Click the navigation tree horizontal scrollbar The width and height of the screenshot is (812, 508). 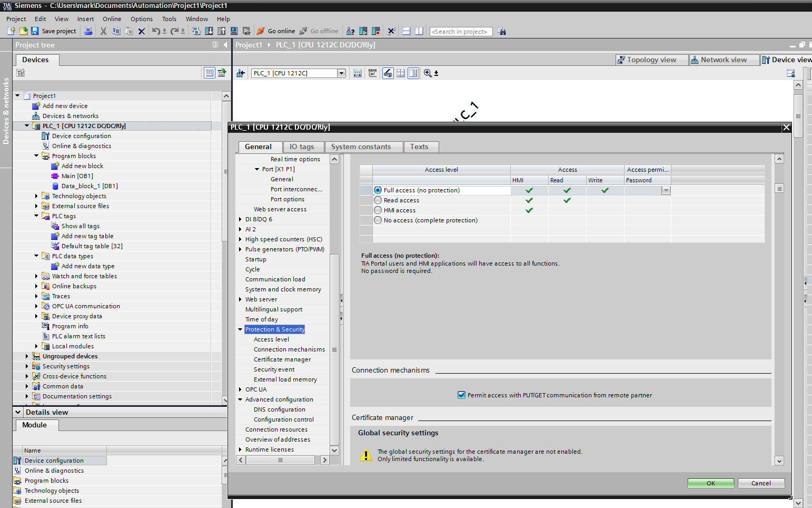(280, 460)
